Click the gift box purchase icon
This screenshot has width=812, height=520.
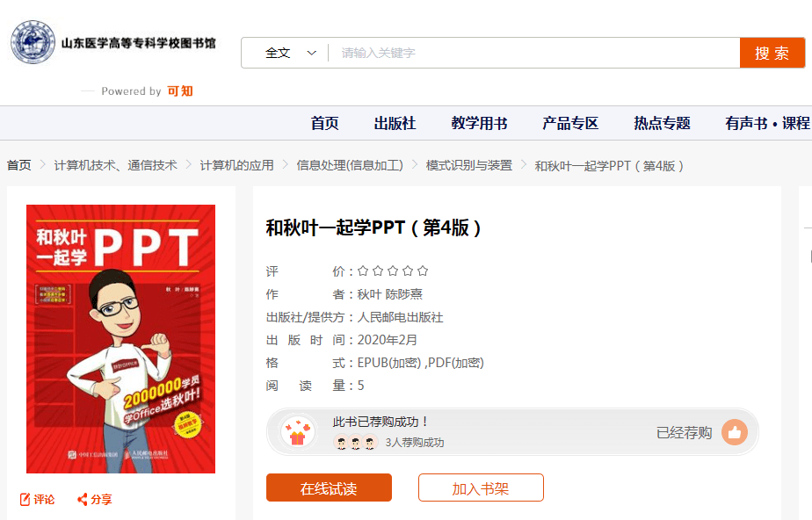297,432
